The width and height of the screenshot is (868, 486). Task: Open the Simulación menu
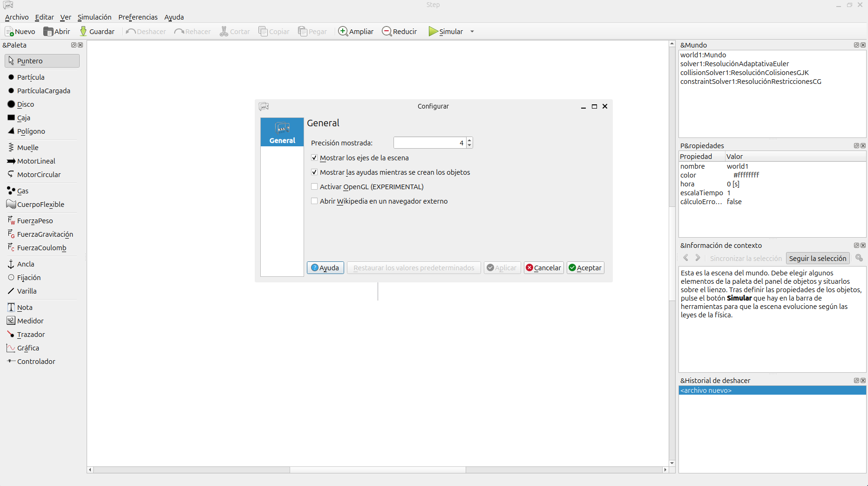pyautogui.click(x=95, y=17)
